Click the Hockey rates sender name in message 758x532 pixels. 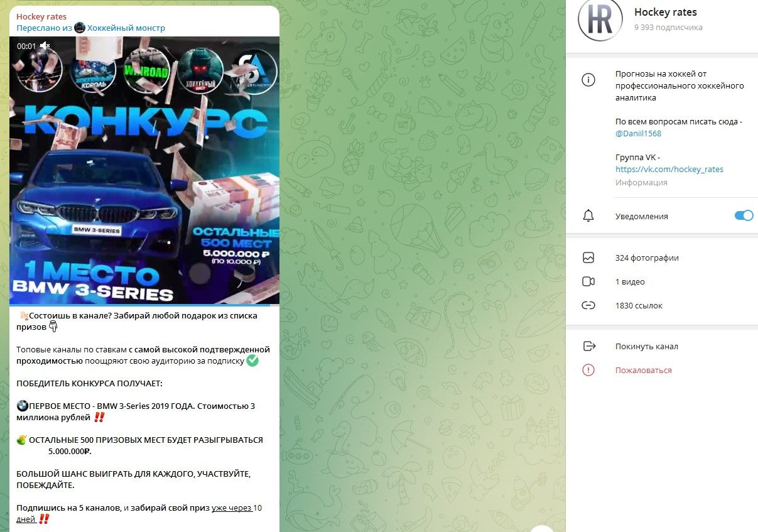pos(41,16)
